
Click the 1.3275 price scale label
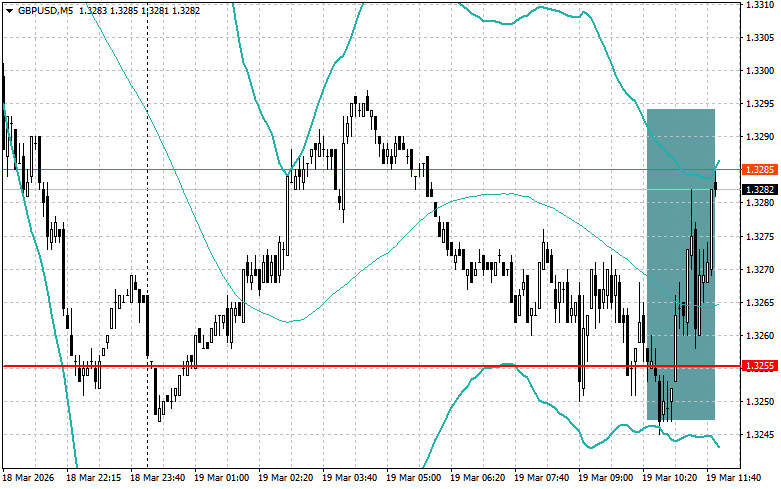[x=760, y=237]
